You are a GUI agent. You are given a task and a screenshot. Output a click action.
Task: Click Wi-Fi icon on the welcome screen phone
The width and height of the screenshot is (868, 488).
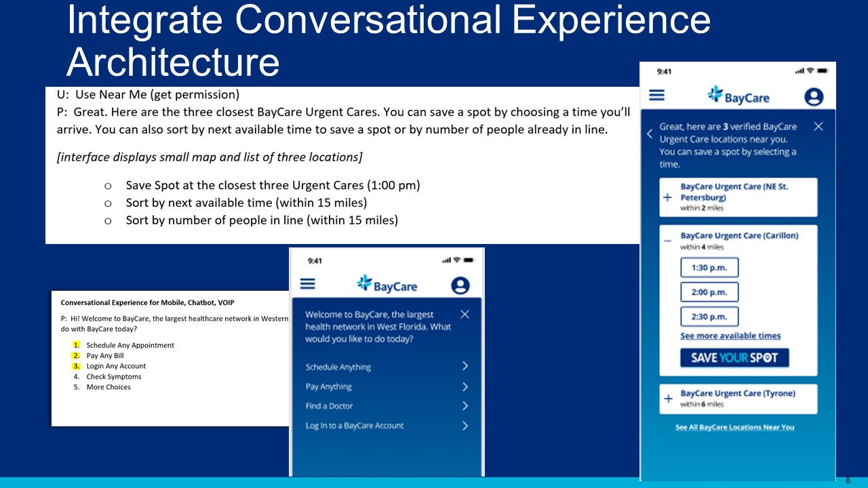point(457,260)
